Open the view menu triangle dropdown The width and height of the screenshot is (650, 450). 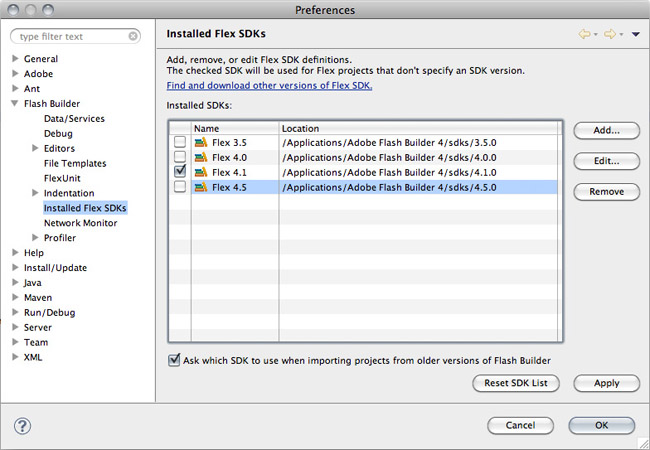click(635, 34)
